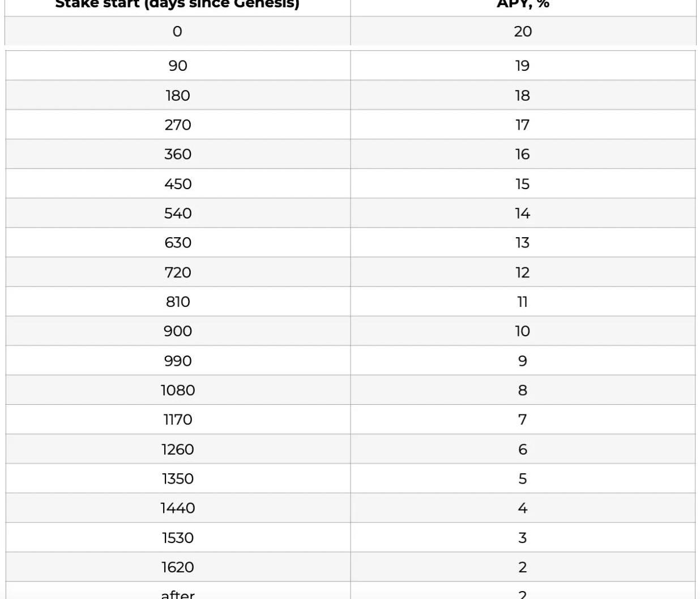Click the stake start cell reading 1350
Screen dimensions: 700x599
click(x=177, y=478)
